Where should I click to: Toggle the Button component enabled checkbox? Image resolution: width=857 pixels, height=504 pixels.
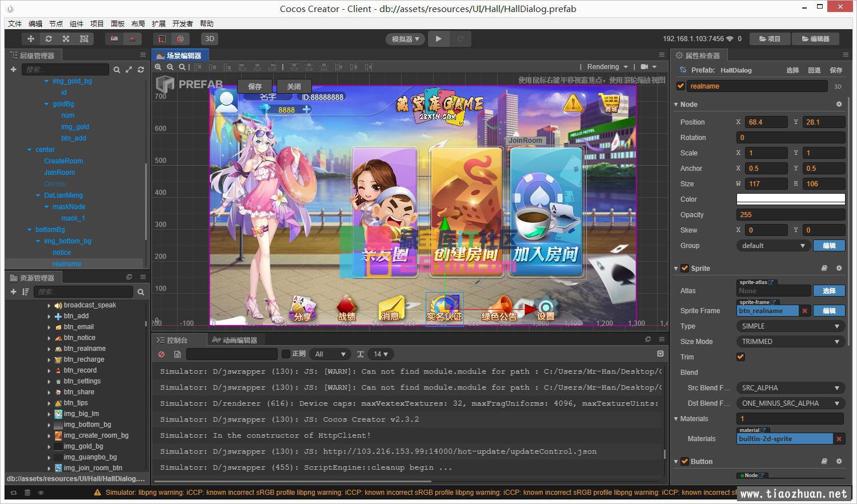tap(684, 462)
